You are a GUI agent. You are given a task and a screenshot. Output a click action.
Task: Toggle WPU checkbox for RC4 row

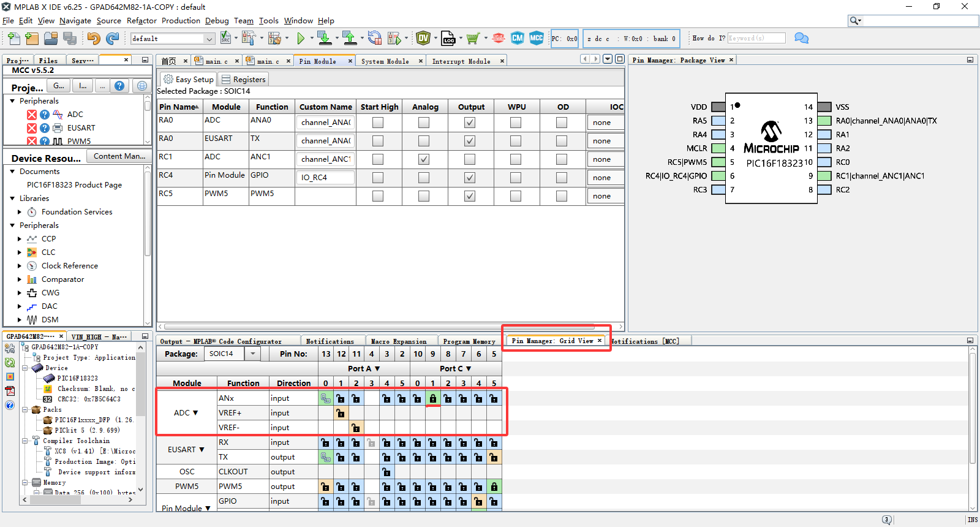pyautogui.click(x=516, y=178)
